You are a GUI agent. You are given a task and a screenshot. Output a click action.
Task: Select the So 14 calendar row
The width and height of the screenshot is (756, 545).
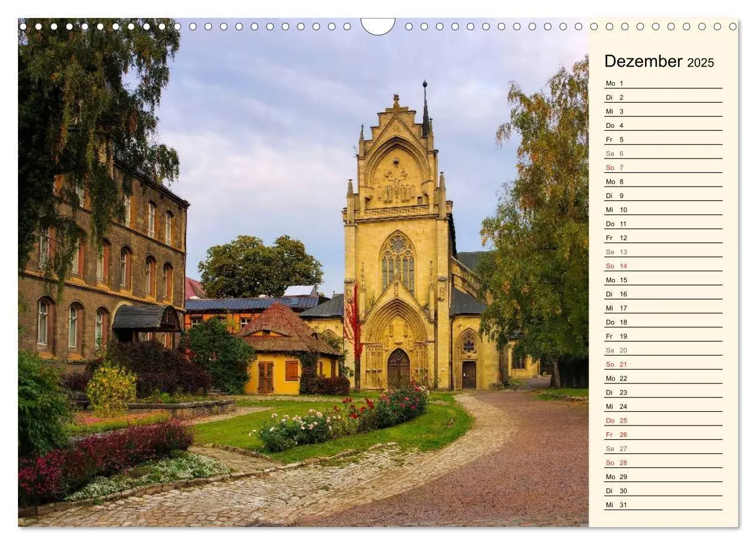click(x=663, y=266)
